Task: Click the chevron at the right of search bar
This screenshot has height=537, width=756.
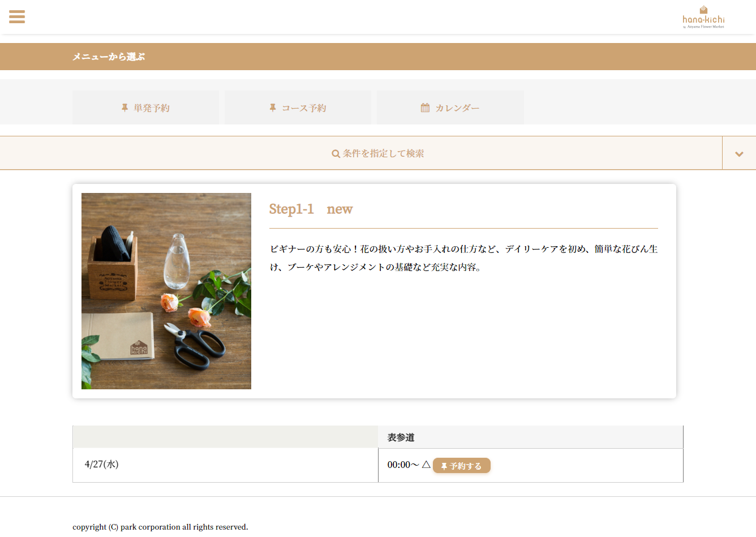Action: coord(739,153)
